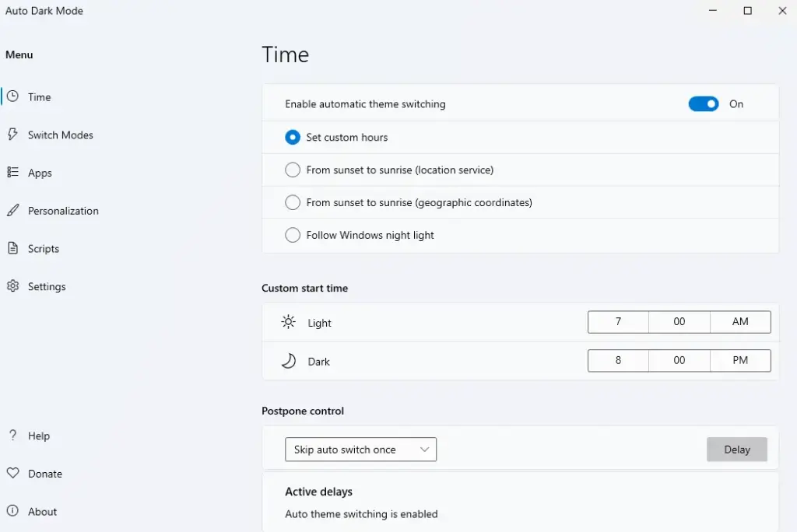
Task: Go to Switch Modes page
Action: pos(60,135)
